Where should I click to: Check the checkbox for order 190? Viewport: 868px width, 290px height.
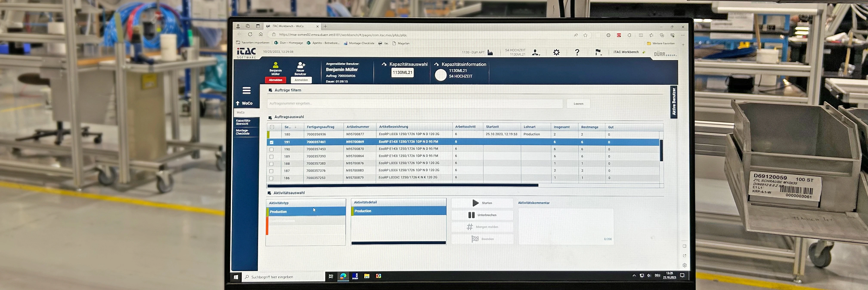[x=272, y=149]
